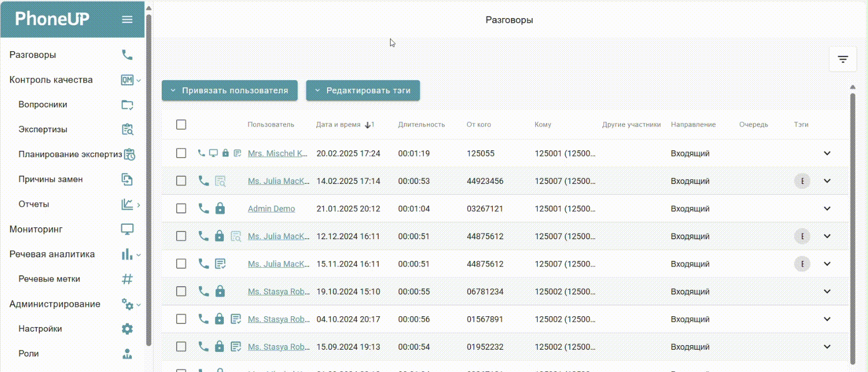Expand the 15.09.2024 19:13 row chevron

(x=827, y=347)
